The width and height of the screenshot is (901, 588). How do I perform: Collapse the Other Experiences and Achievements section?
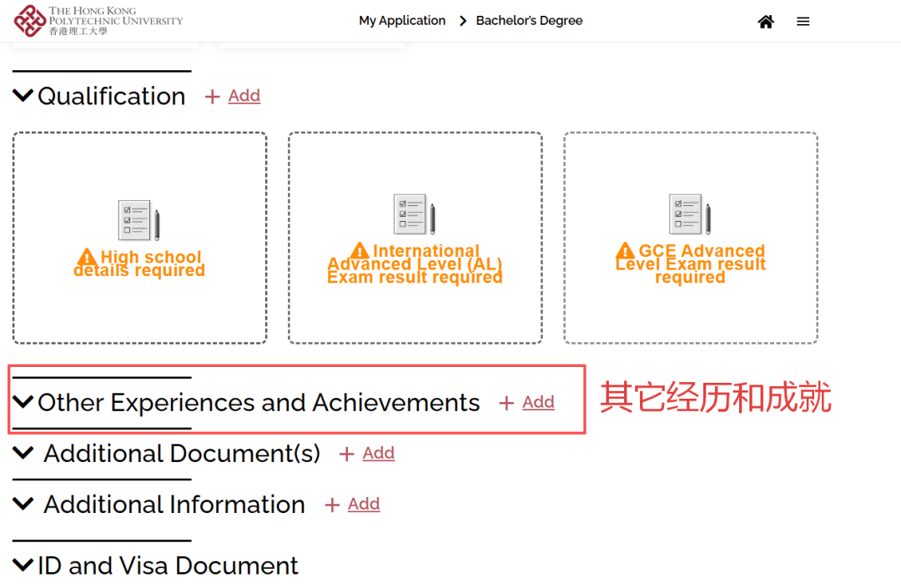point(23,400)
